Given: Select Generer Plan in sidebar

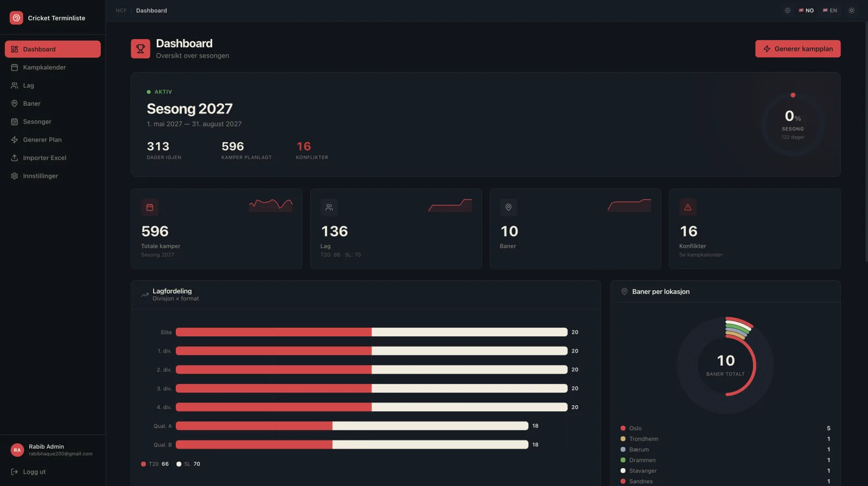Looking at the screenshot, I should pos(53,139).
